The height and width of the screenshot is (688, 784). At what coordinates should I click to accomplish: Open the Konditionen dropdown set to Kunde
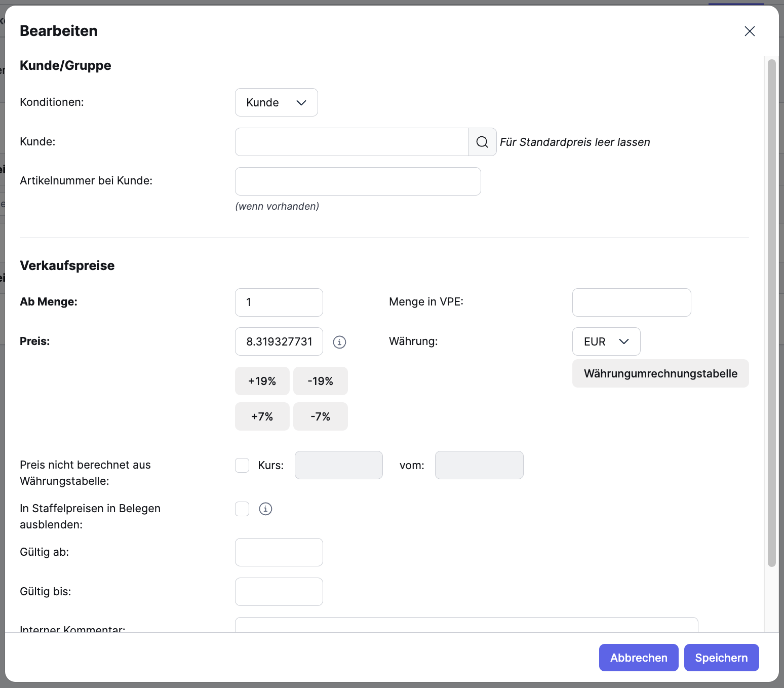tap(276, 102)
